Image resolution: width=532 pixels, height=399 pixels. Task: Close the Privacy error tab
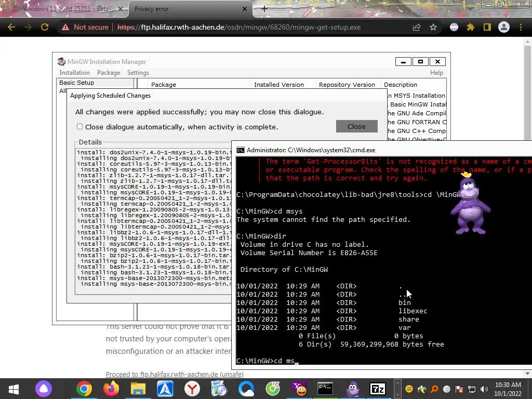(x=245, y=9)
